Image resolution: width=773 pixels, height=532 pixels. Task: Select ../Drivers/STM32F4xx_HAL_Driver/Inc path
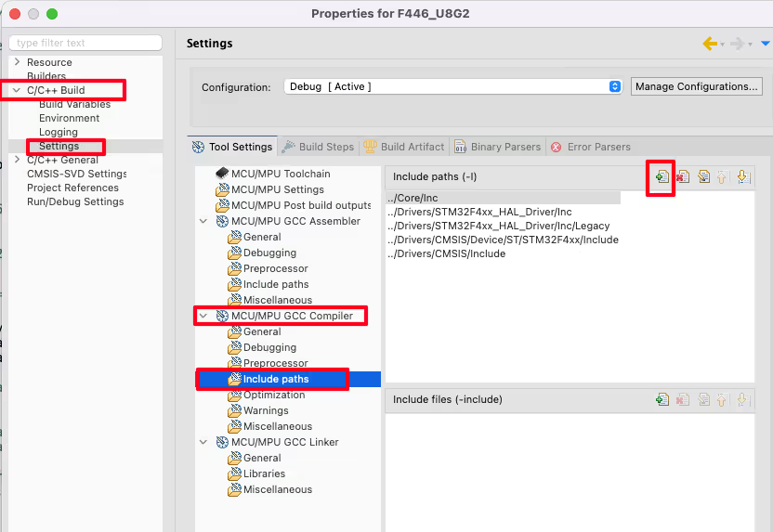click(x=479, y=212)
